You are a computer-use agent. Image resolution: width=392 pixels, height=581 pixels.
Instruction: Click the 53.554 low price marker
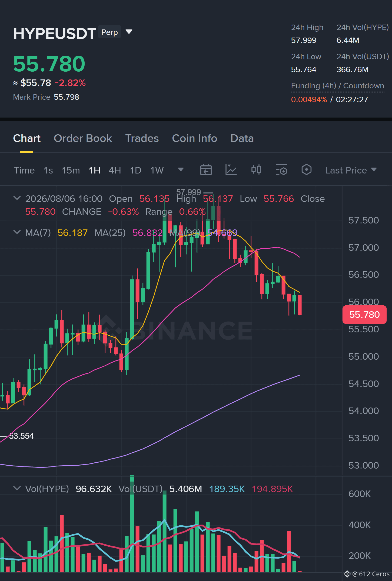(x=21, y=436)
